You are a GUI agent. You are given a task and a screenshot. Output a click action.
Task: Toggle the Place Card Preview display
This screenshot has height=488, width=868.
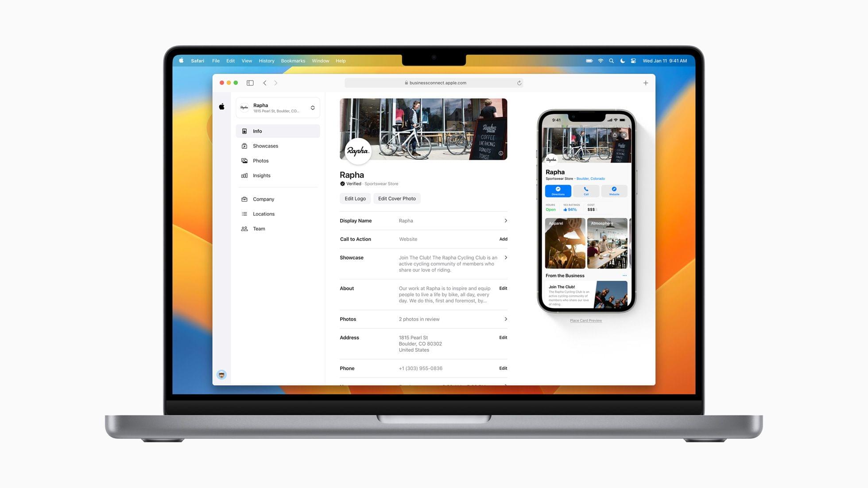point(585,321)
